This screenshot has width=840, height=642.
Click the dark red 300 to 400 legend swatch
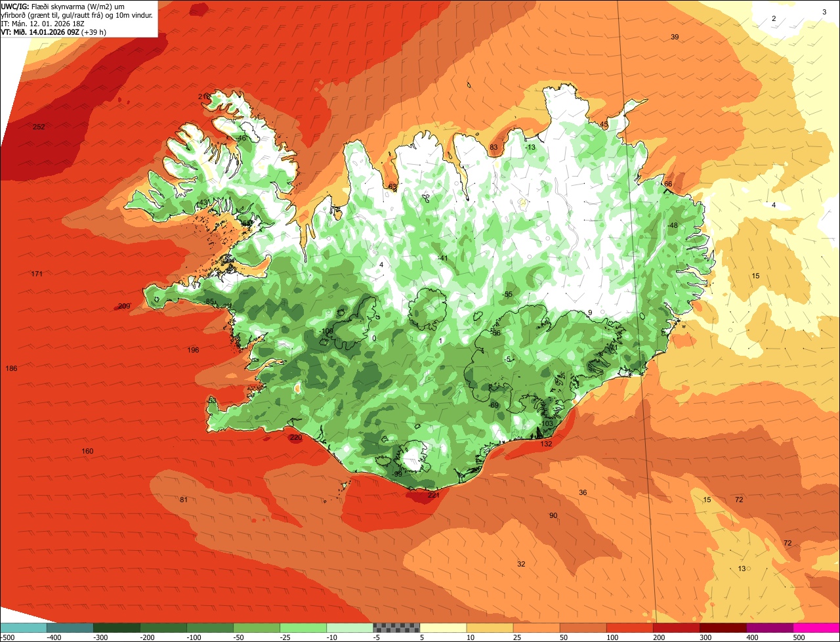724,628
